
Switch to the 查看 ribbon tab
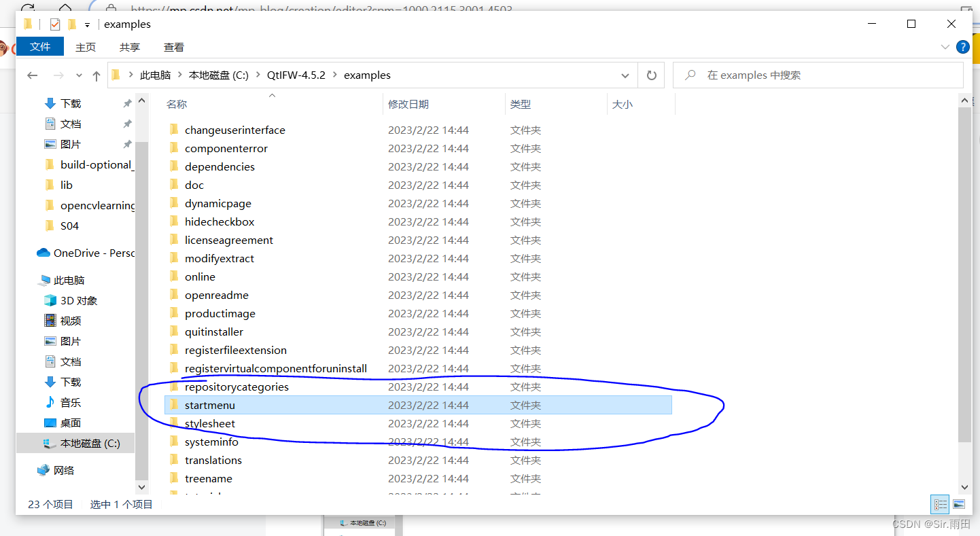tap(174, 47)
